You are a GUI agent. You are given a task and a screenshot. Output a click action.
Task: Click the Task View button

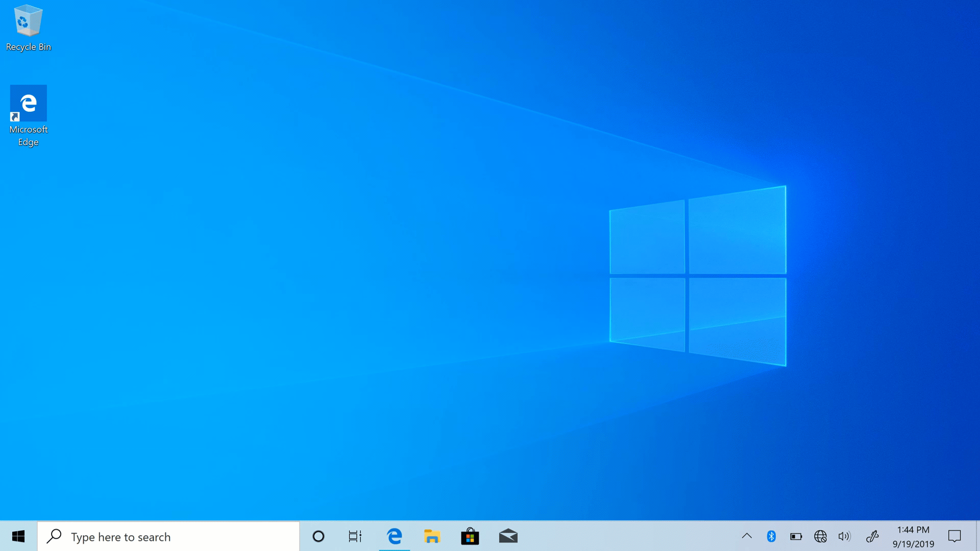tap(355, 536)
